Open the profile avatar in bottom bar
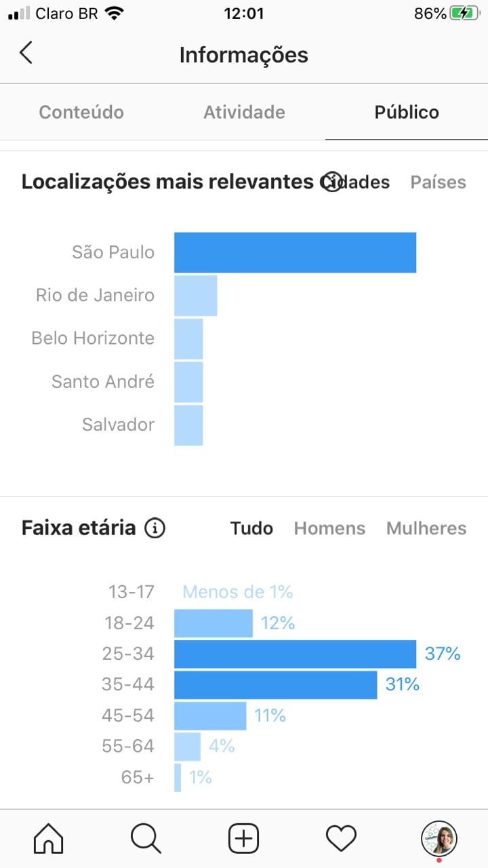 pos(439,839)
